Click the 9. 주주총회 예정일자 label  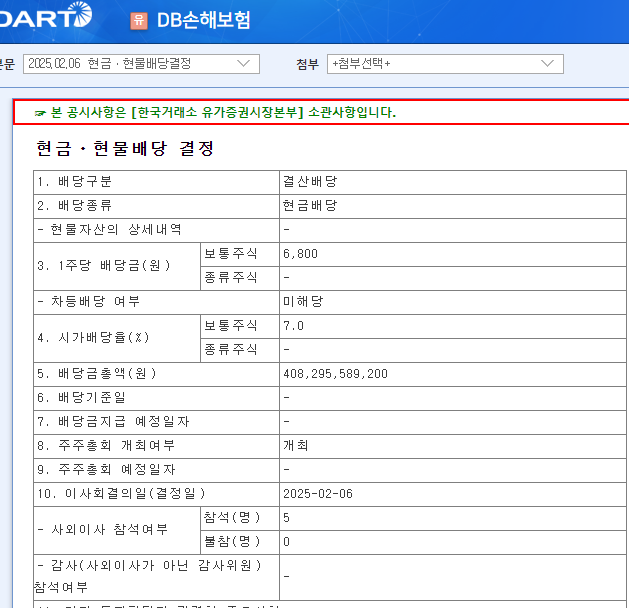coord(106,470)
